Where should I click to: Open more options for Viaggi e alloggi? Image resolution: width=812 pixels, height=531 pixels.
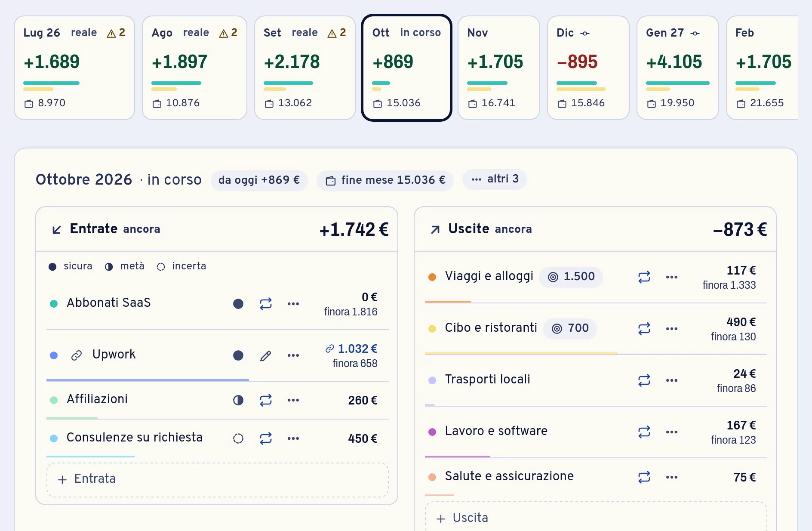tap(672, 277)
